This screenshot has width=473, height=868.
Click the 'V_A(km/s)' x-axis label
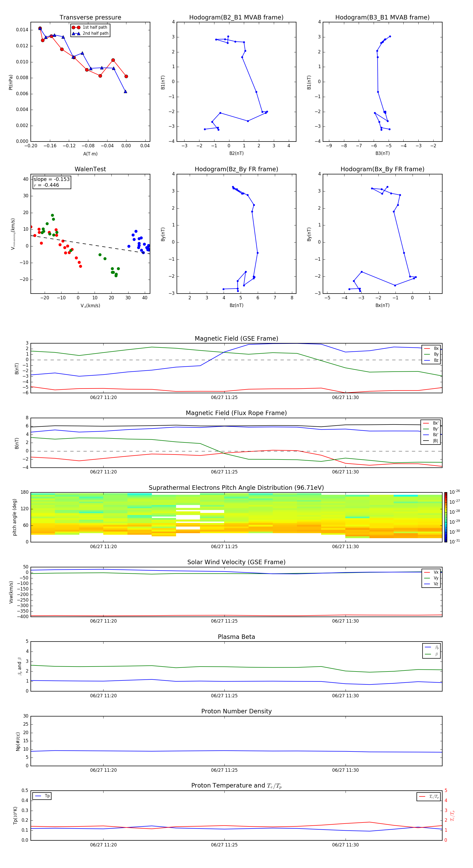click(90, 306)
